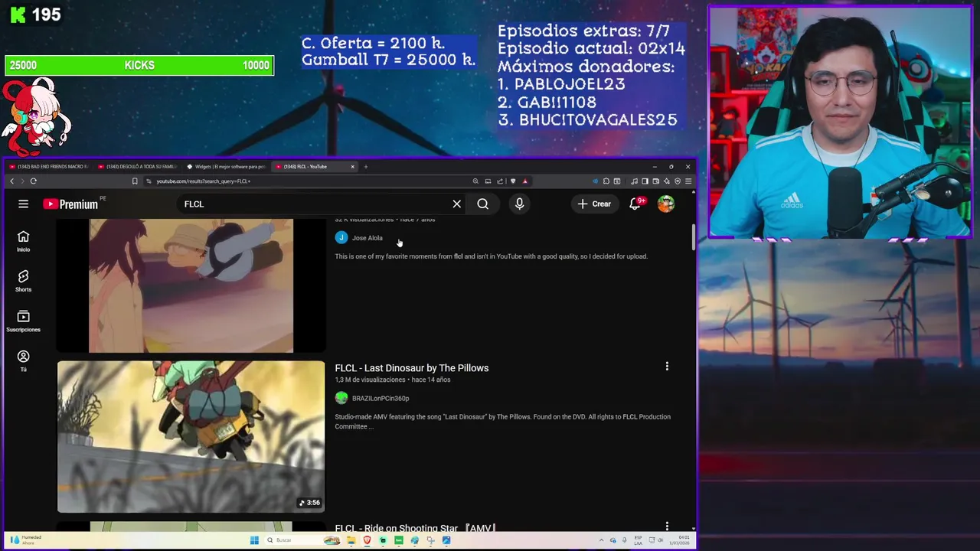
Task: Open Windows Start menu
Action: tap(254, 540)
